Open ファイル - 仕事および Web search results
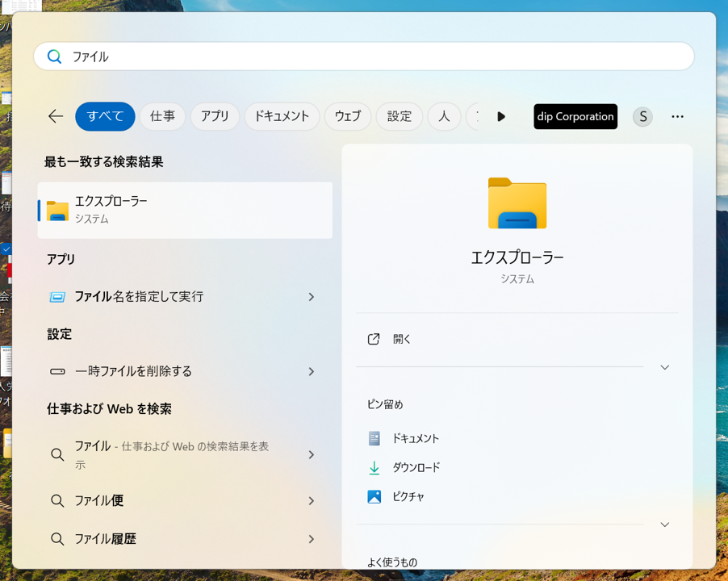The height and width of the screenshot is (581, 728). (186, 455)
